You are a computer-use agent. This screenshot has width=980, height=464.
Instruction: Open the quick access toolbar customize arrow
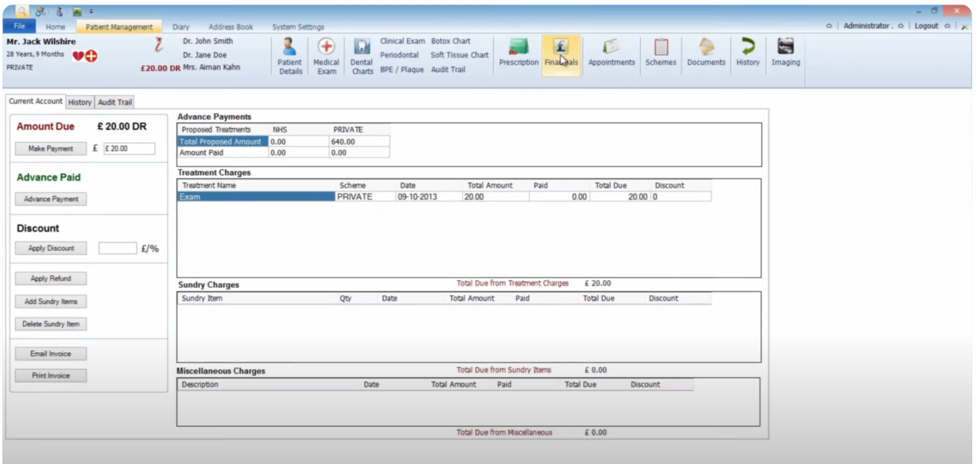tap(91, 11)
